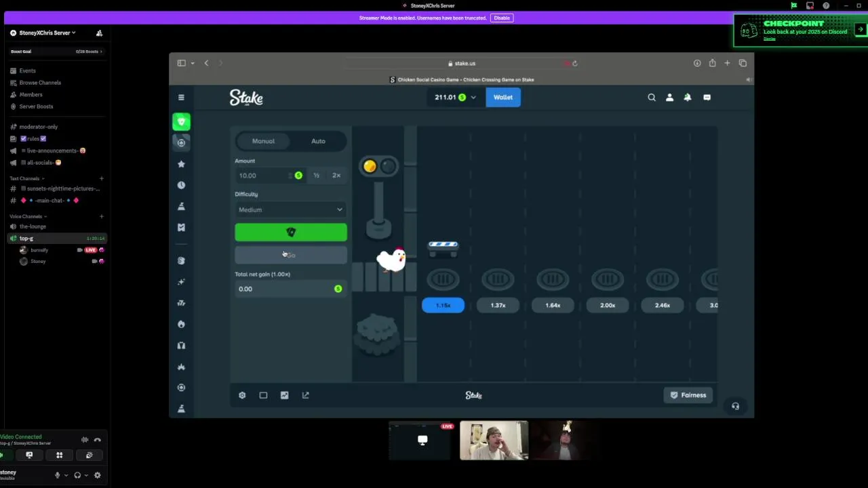Show Safari tab overview icon
This screenshot has height=488, width=868.
[x=743, y=63]
